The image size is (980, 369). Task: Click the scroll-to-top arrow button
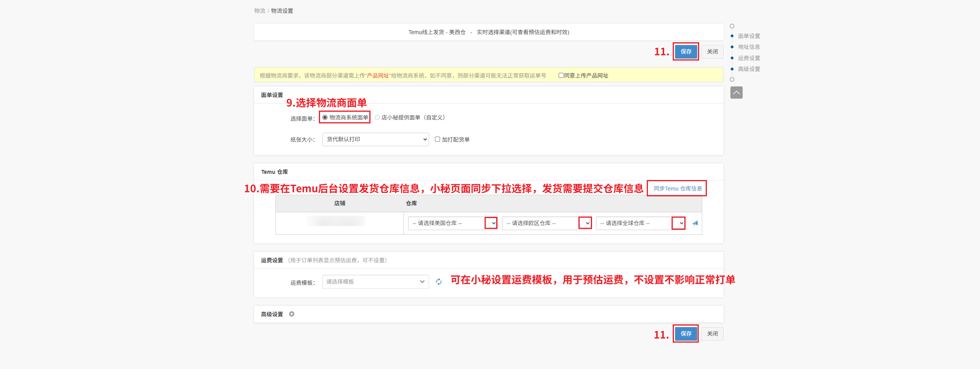[736, 93]
